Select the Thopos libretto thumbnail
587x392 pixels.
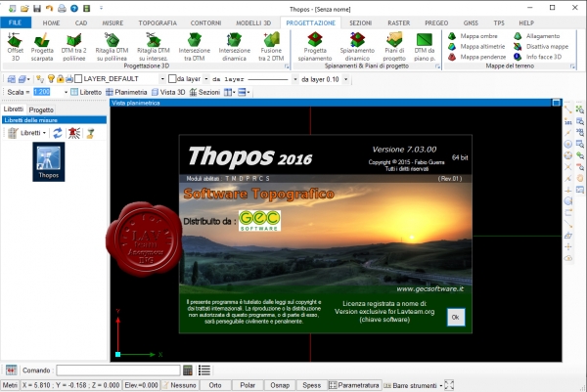click(x=48, y=162)
